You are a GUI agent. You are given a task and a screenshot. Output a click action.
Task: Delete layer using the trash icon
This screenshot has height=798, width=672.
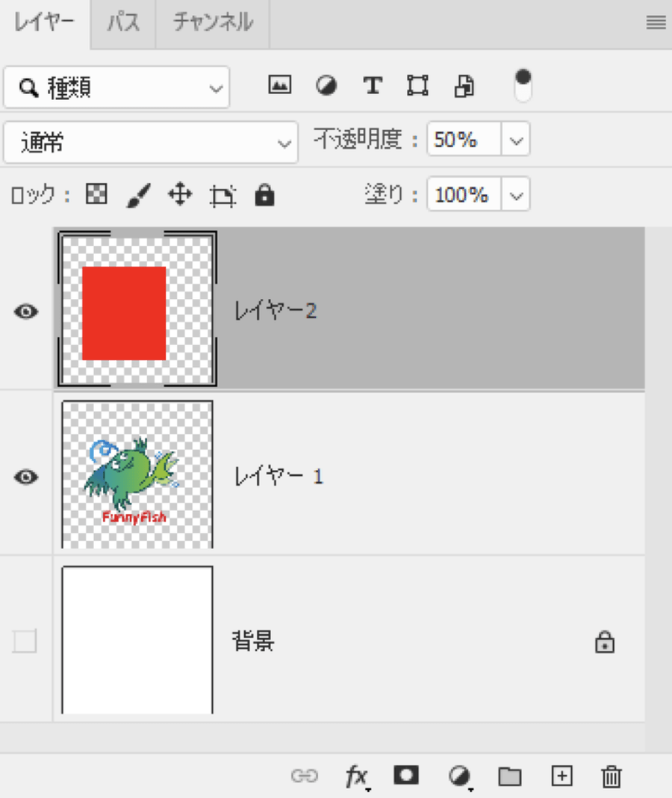(x=611, y=776)
